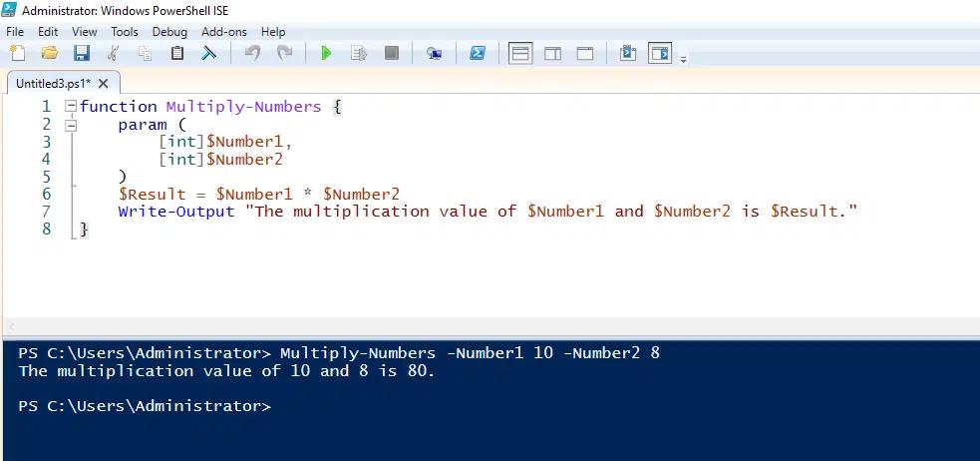Screen dimensions: 980x461
Task: Open toolbar overflow options arrow
Action: click(683, 60)
